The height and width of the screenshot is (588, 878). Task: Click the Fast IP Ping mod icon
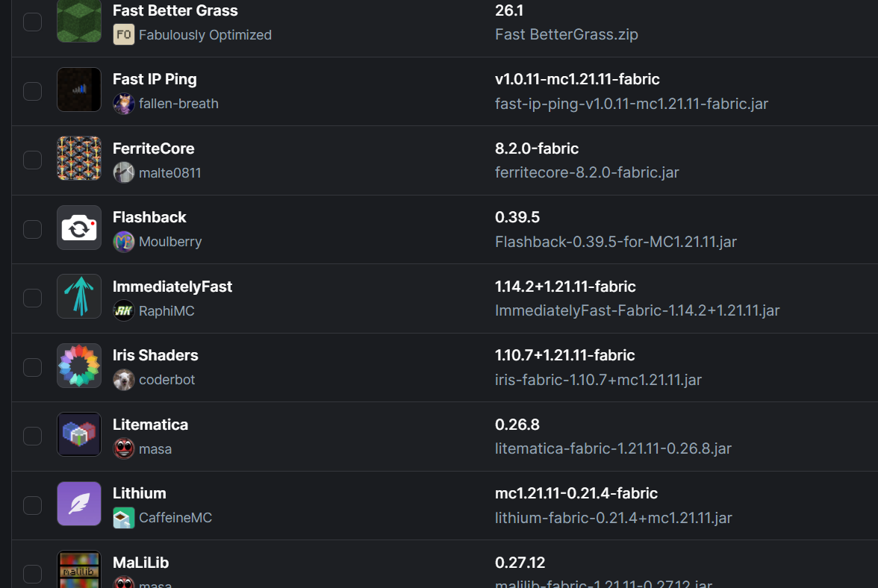pyautogui.click(x=79, y=90)
